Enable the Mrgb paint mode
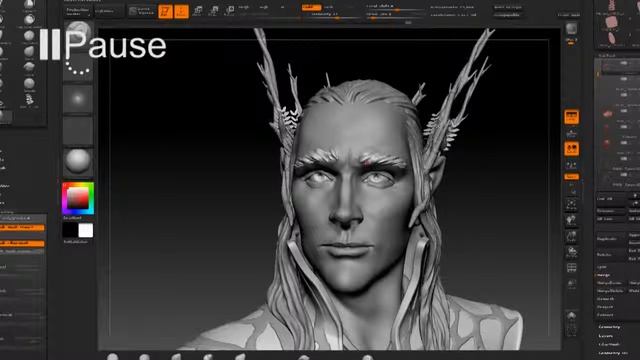This screenshot has height=360, width=640. (244, 7)
